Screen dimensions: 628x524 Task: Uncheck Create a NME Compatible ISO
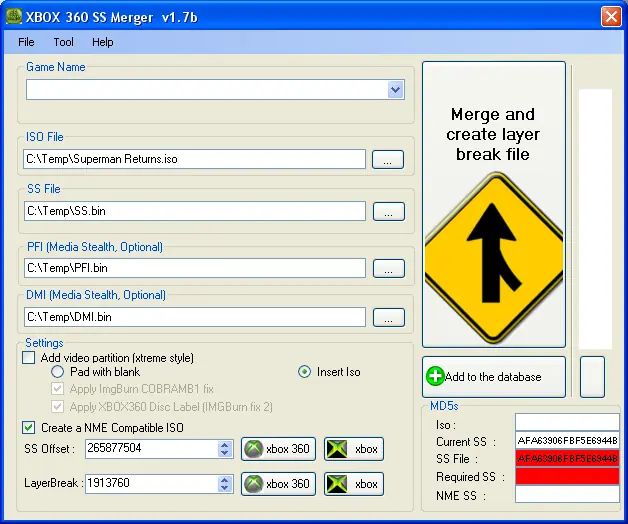point(28,427)
